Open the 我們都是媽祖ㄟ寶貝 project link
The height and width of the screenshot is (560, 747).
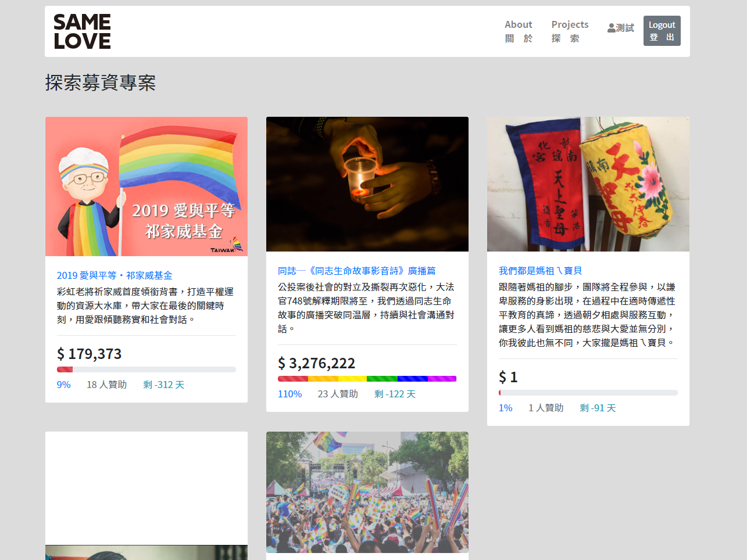coord(540,271)
